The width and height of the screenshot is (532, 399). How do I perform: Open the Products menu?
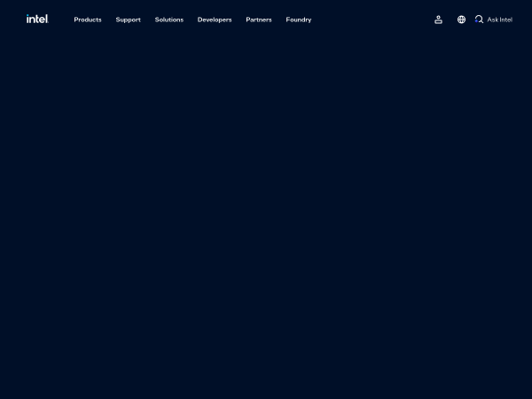pyautogui.click(x=88, y=20)
